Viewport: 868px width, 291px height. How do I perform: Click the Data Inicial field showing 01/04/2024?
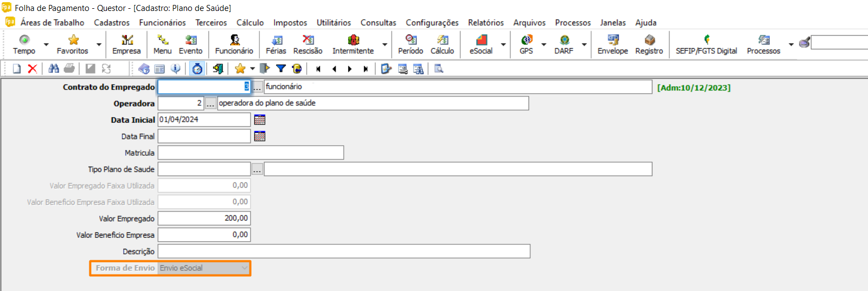204,120
